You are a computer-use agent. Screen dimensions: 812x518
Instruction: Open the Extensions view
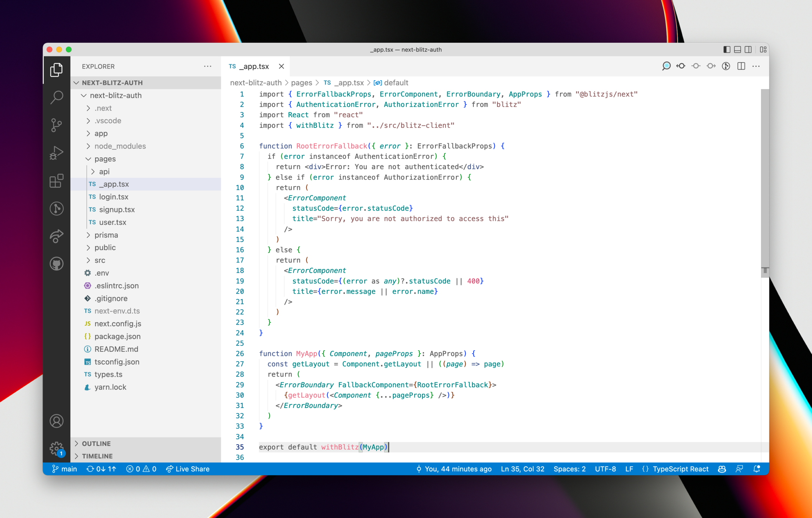(x=56, y=181)
